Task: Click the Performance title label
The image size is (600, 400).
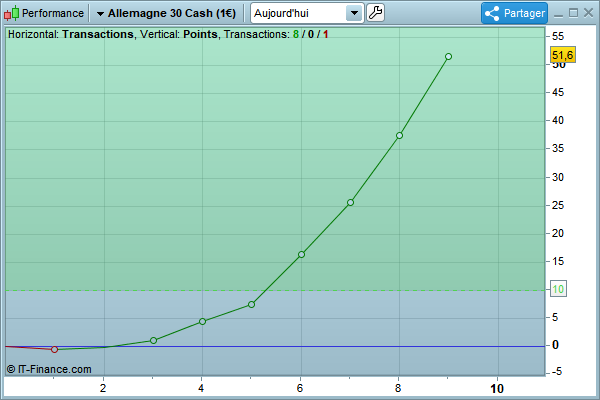Action: [53, 13]
